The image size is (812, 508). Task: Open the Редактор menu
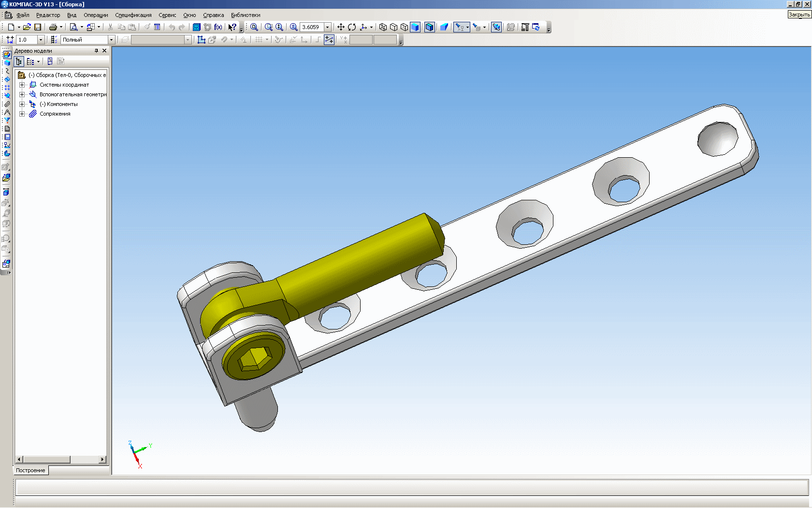coord(48,15)
